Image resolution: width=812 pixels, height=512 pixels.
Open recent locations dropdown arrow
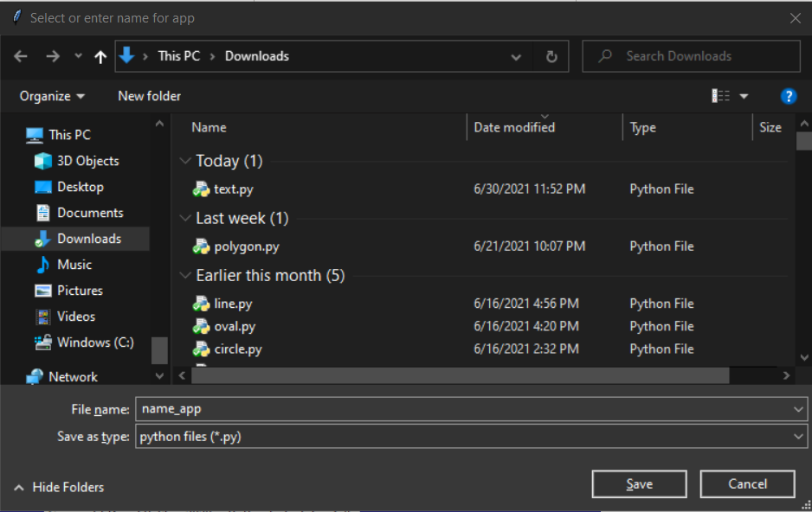click(x=78, y=56)
